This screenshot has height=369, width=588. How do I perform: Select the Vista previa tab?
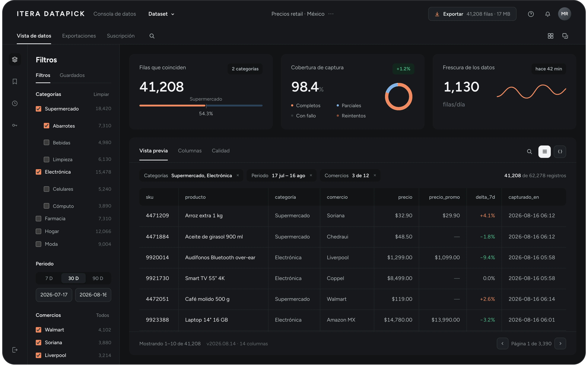[153, 151]
